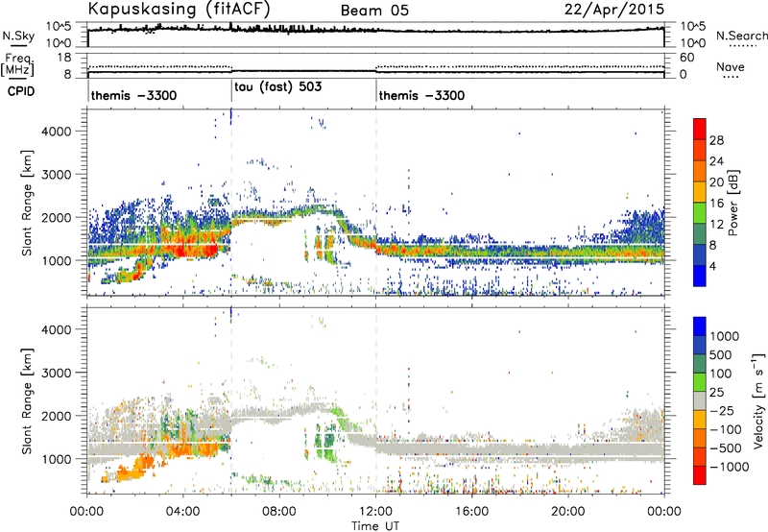Click the CPID row label
Viewport: 768px width, 532px height.
coord(21,91)
